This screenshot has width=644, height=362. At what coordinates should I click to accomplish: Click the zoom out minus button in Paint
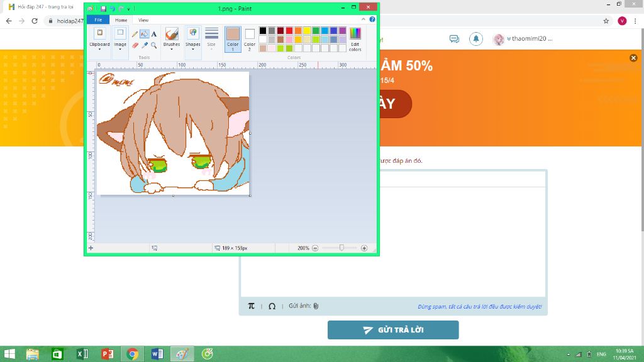click(x=315, y=248)
